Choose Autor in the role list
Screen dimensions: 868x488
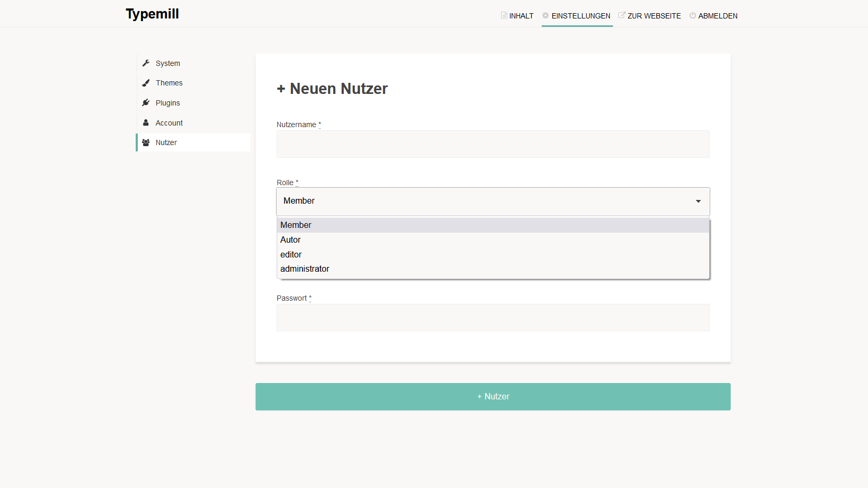290,240
